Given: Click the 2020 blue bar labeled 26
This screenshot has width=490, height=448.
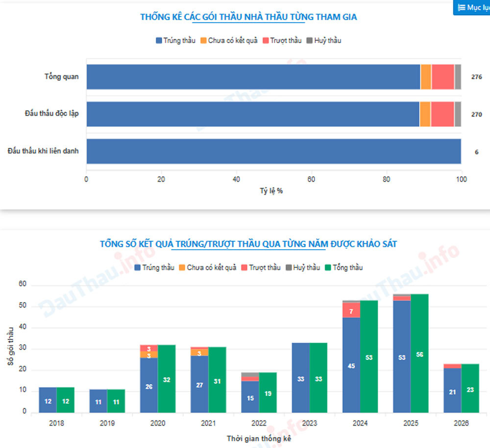Looking at the screenshot, I should click(x=149, y=385).
